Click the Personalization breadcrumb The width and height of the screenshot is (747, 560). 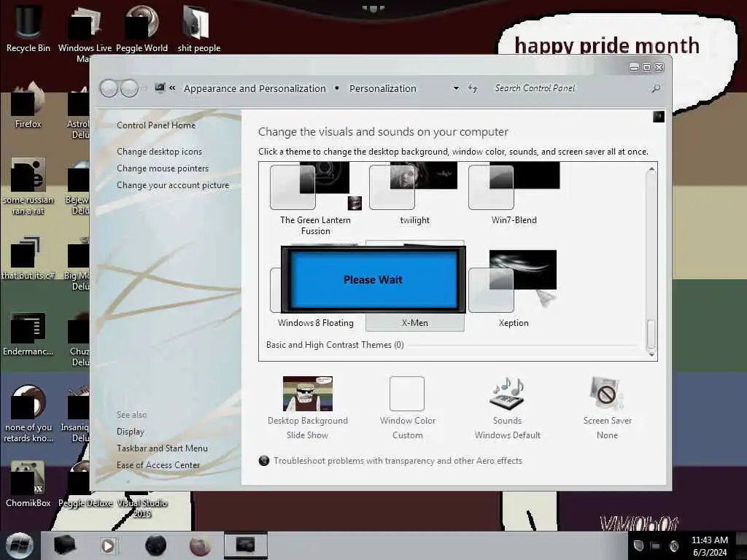click(x=383, y=88)
